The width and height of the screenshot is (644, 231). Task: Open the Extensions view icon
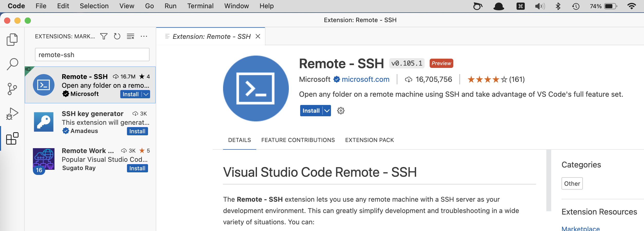[12, 138]
